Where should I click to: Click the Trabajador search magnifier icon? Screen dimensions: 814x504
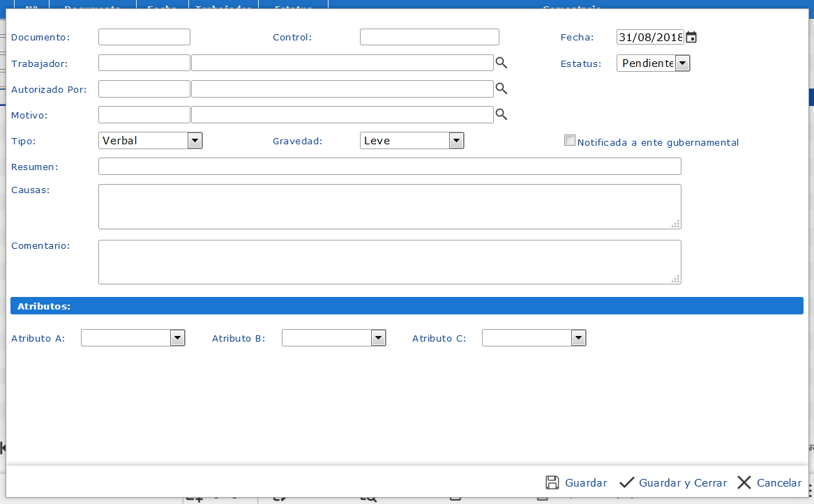tap(501, 63)
